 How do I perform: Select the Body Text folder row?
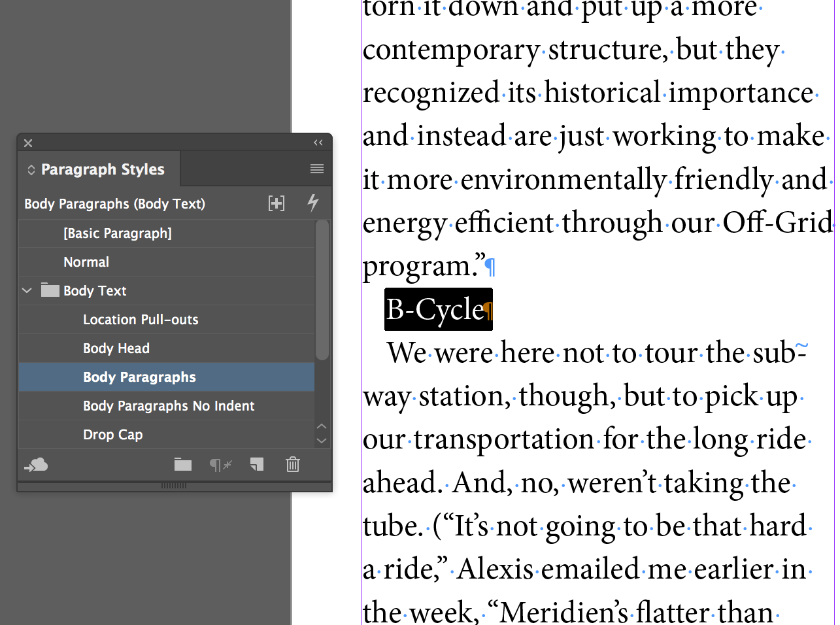(167, 290)
